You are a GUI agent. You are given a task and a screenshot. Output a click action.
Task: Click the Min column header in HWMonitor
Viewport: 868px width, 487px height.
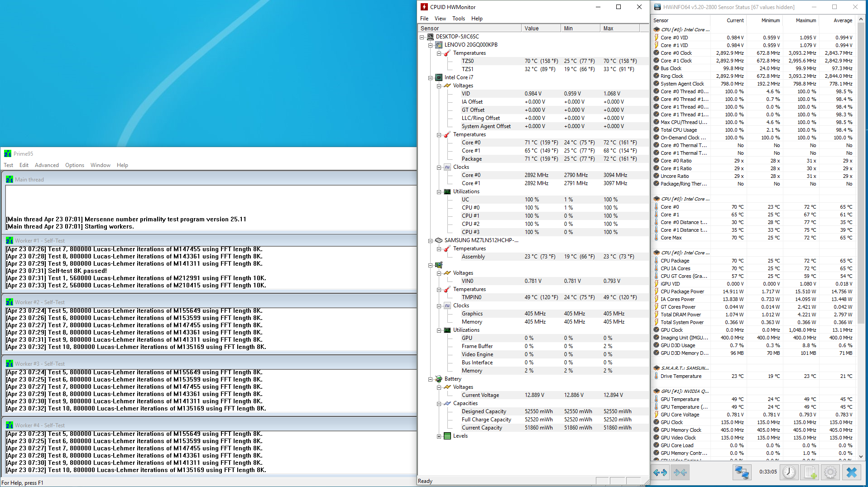580,28
